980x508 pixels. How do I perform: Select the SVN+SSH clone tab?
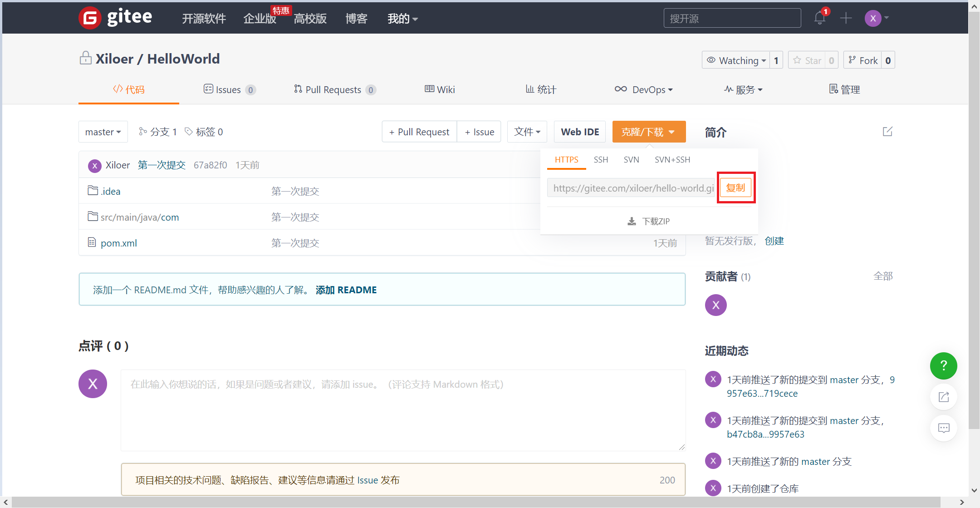pyautogui.click(x=672, y=160)
